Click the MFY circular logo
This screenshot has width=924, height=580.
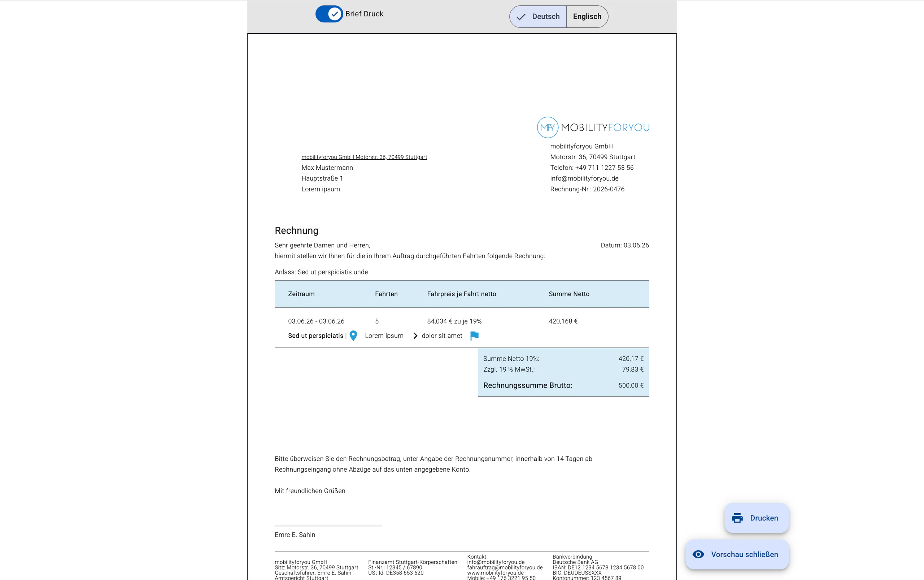point(548,127)
